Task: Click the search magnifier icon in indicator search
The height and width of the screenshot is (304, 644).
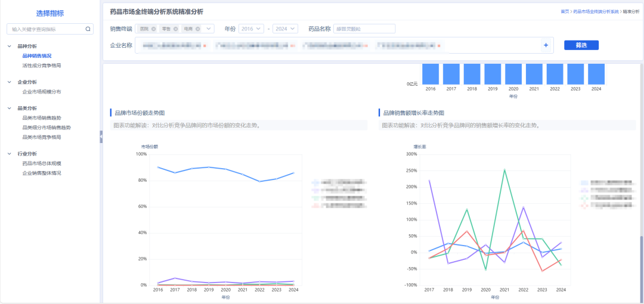Action: (x=88, y=29)
